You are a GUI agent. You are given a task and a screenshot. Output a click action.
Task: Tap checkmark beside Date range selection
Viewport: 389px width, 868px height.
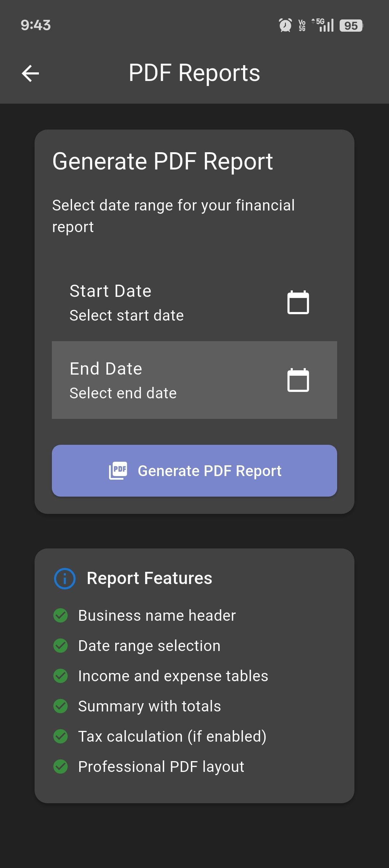pos(61,646)
